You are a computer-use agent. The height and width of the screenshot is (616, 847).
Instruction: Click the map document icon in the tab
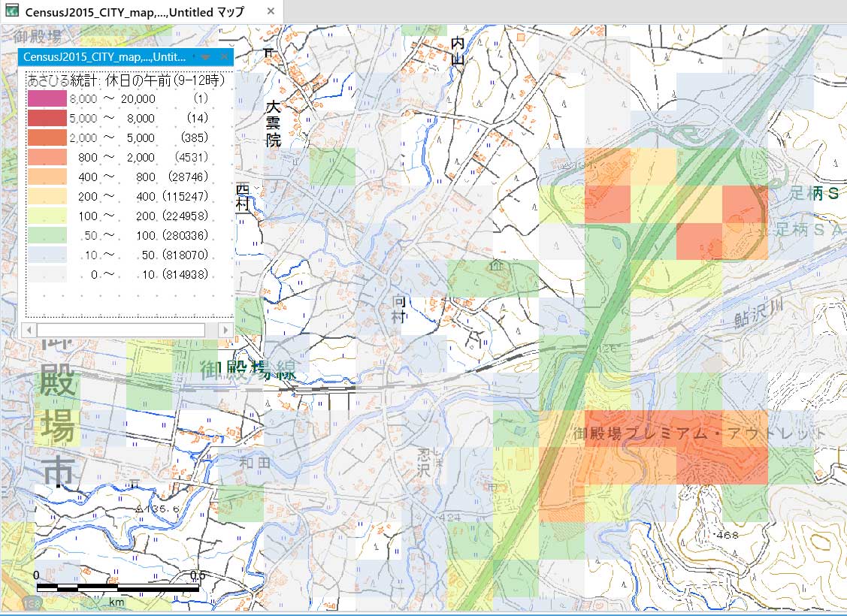pyautogui.click(x=12, y=11)
